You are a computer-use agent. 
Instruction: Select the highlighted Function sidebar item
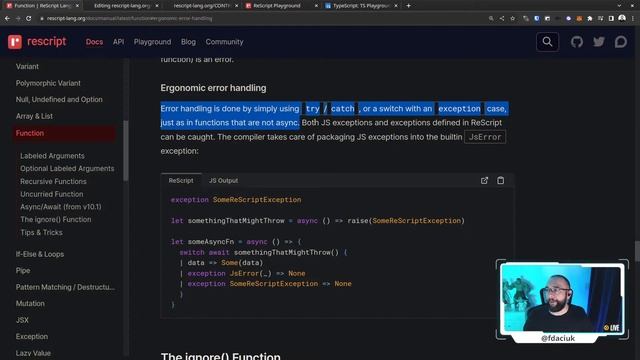(64, 133)
